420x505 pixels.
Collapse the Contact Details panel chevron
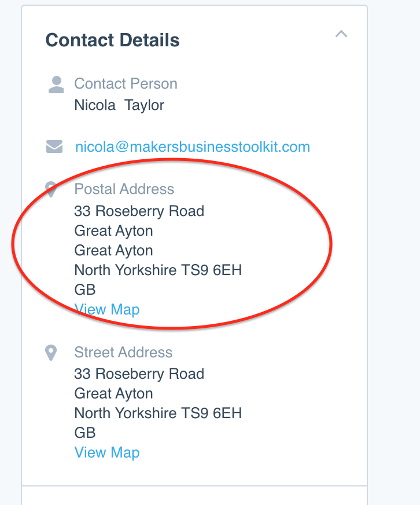tap(341, 34)
